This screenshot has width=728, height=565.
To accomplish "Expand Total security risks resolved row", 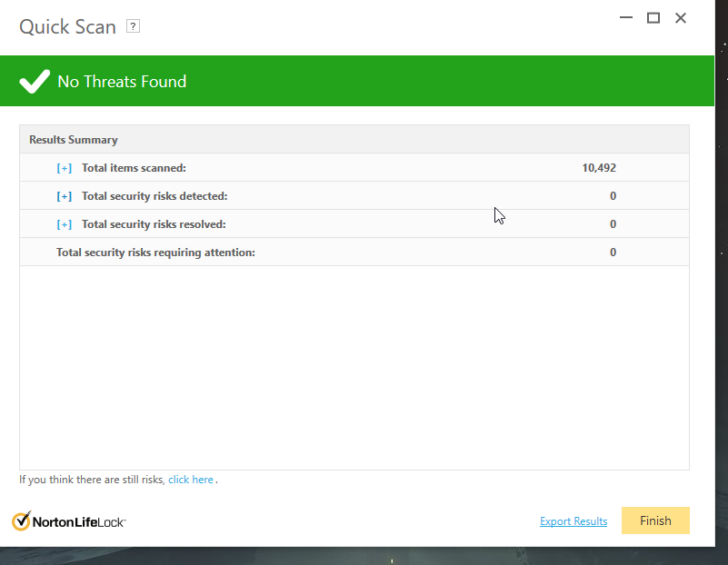I will click(x=64, y=224).
